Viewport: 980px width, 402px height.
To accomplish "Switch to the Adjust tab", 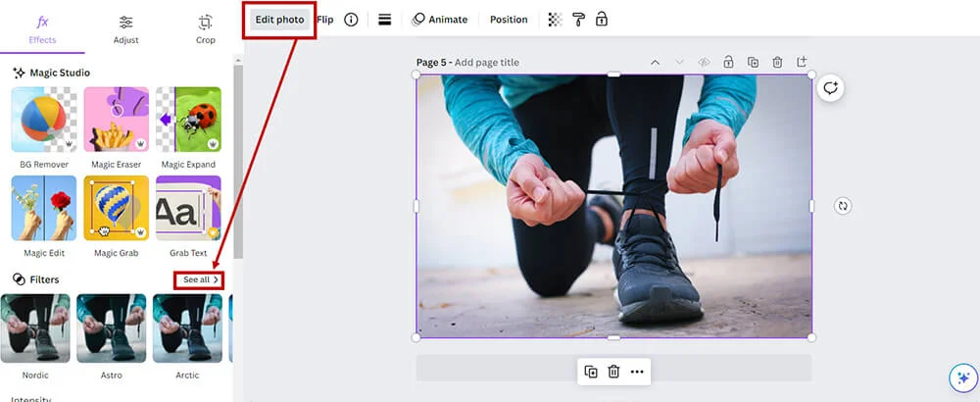I will [x=125, y=27].
